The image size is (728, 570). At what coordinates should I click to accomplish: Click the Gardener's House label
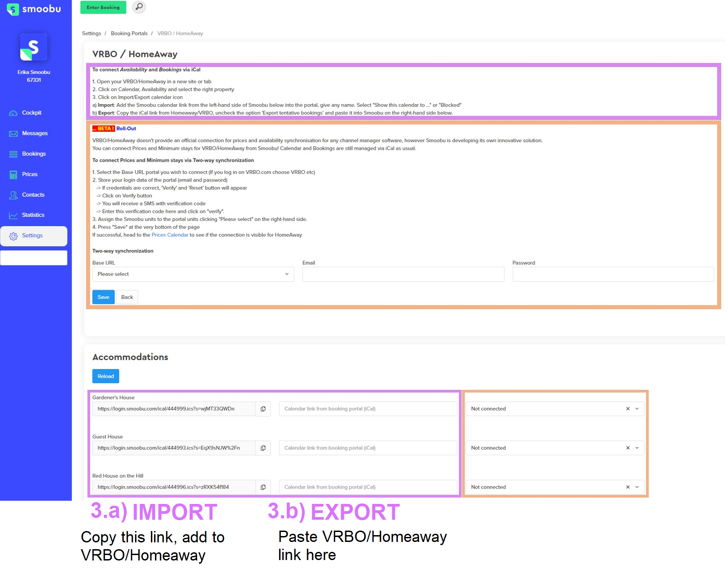click(114, 398)
